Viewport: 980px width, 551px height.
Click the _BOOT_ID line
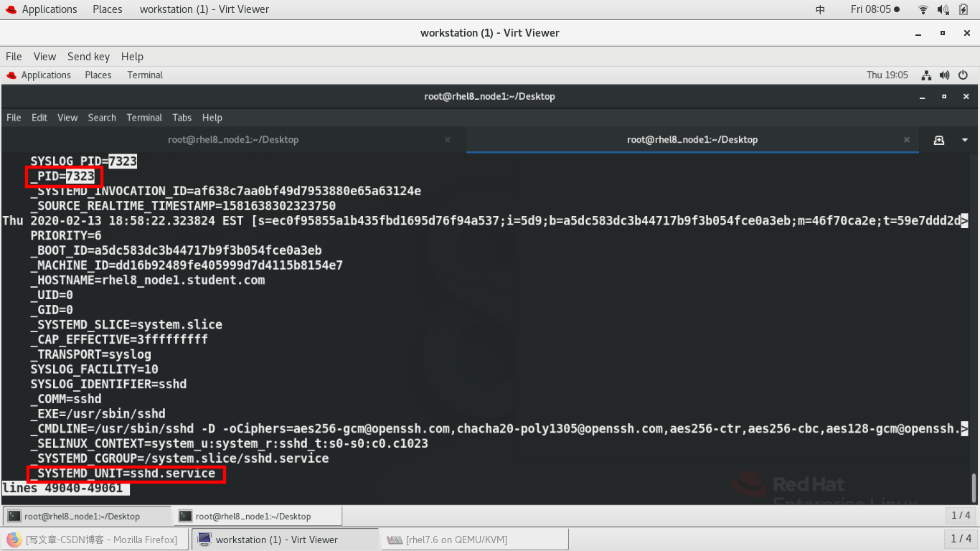pyautogui.click(x=176, y=250)
